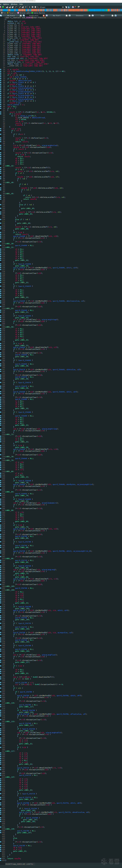Viewport: 122px width, 868px height.
Task: Open the Windows menu
Action: (14, 4)
